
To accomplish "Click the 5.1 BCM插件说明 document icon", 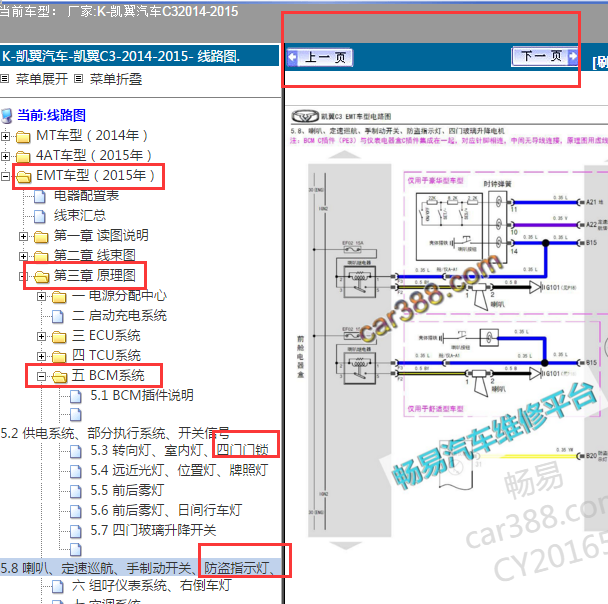I will coord(76,396).
